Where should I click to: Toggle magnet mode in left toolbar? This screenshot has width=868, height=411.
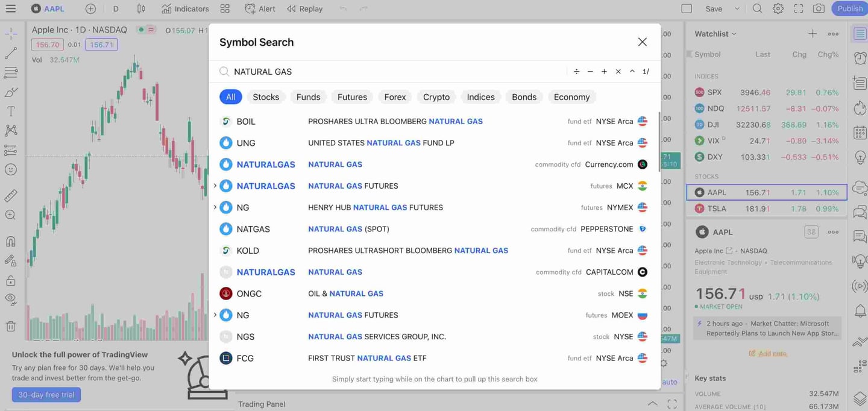click(x=10, y=242)
